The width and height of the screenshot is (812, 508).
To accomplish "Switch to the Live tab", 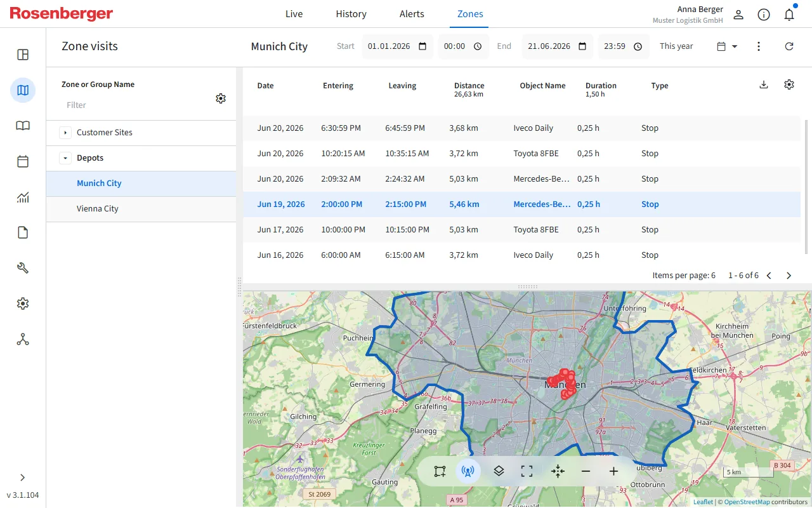I will (x=294, y=14).
